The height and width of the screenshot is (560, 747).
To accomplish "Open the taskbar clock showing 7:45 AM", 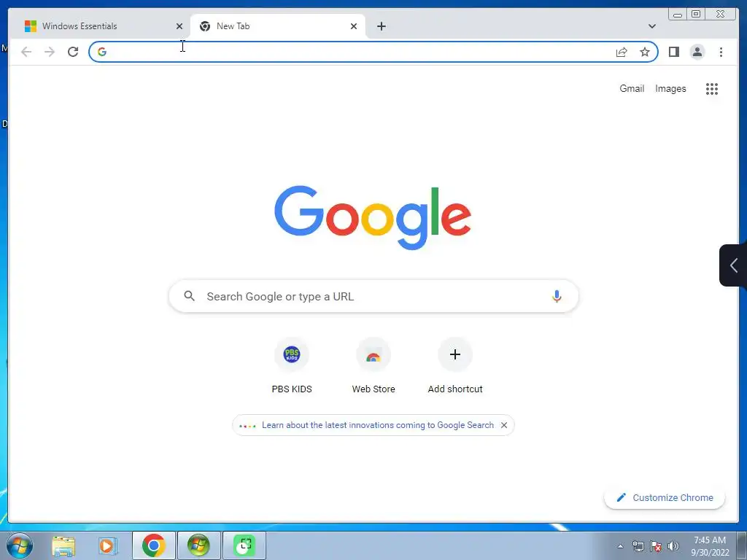I will pyautogui.click(x=710, y=546).
